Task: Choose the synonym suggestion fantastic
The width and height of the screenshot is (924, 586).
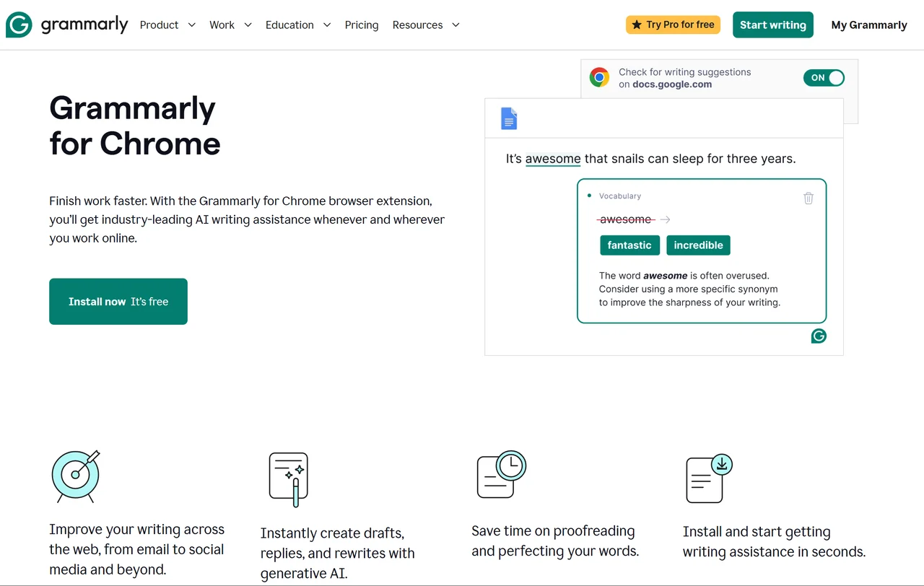Action: pos(629,245)
